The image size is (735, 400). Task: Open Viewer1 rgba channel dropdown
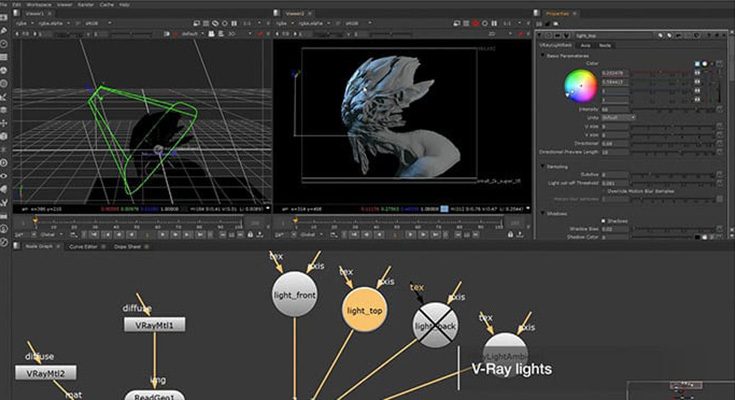coord(23,23)
